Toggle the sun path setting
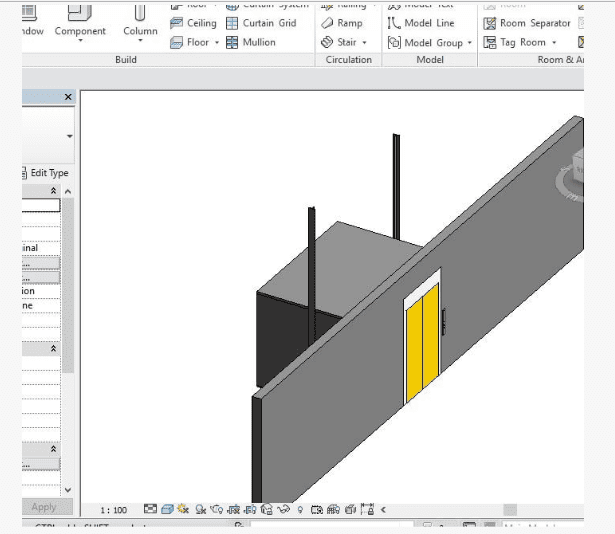This screenshot has height=534, width=615. coord(184,510)
